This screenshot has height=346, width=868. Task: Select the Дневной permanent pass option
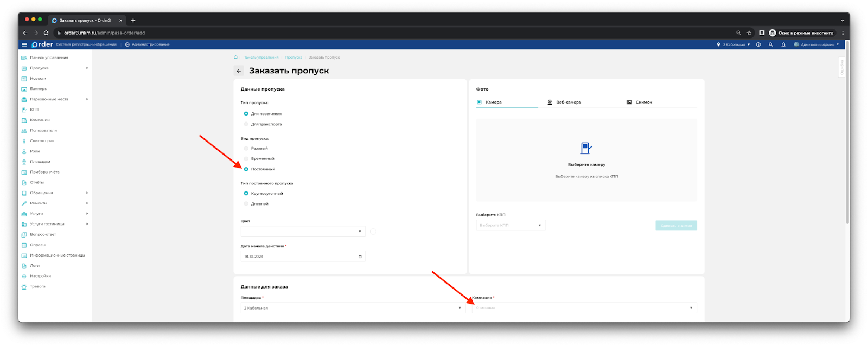point(246,204)
